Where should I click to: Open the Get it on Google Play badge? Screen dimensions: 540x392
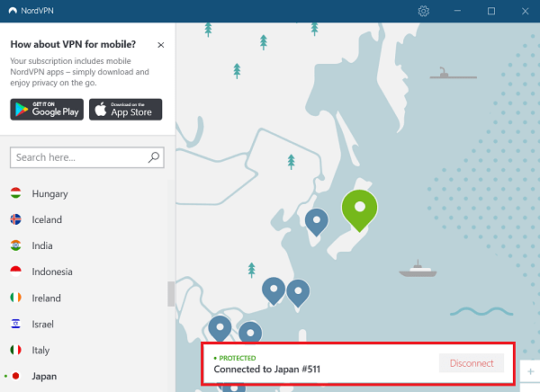47,110
